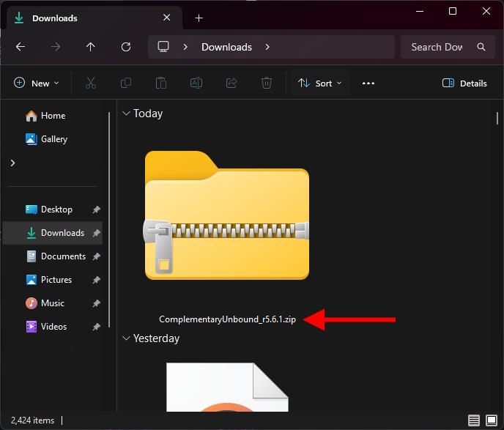Switch to large thumbnails view in status bar
Image resolution: width=504 pixels, height=430 pixels.
[492, 420]
